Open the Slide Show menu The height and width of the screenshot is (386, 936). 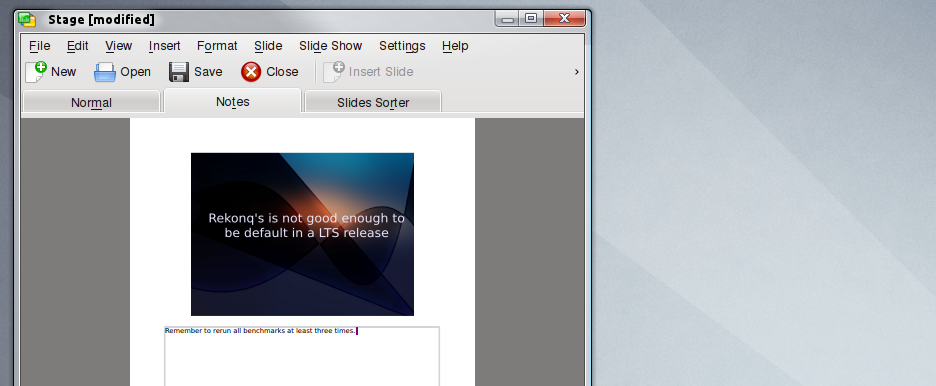point(331,46)
